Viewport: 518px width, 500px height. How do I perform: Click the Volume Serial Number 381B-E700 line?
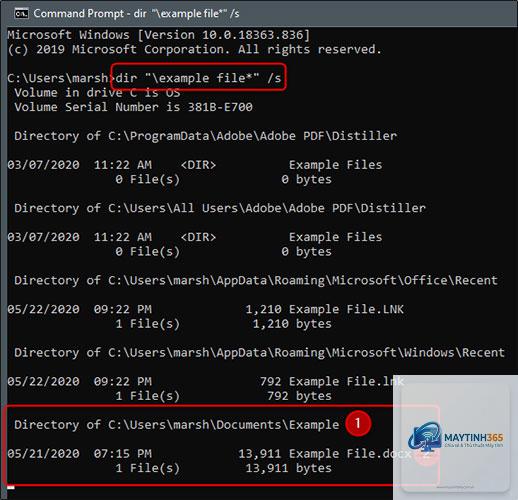[133, 107]
